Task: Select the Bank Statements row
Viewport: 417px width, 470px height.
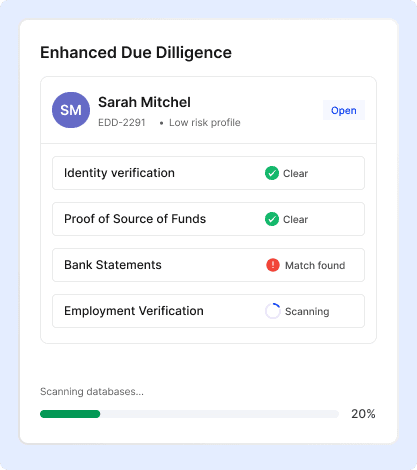Action: click(x=208, y=265)
